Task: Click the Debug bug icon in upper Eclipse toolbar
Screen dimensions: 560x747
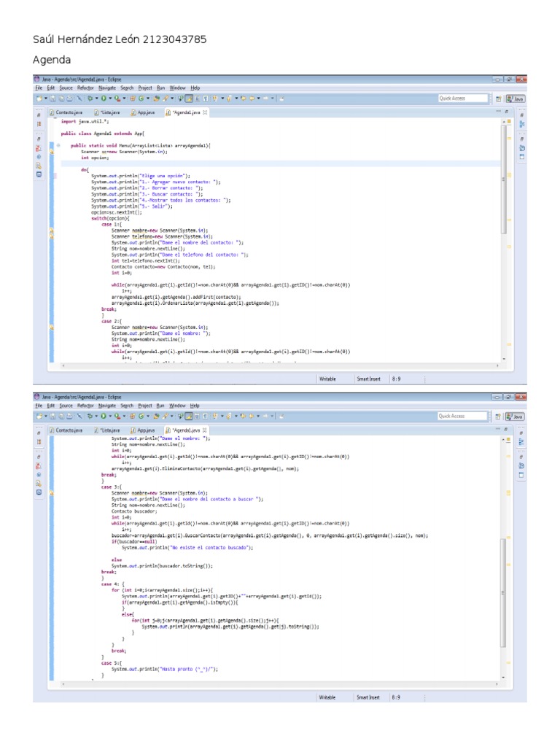Action: pos(90,98)
